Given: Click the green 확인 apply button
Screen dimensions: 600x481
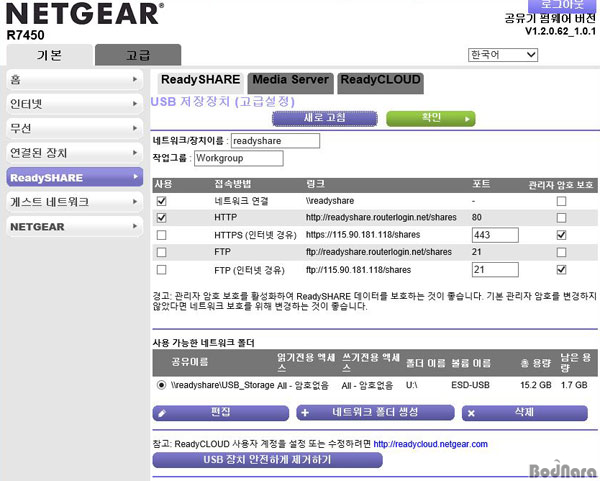Looking at the screenshot, I should [x=431, y=119].
